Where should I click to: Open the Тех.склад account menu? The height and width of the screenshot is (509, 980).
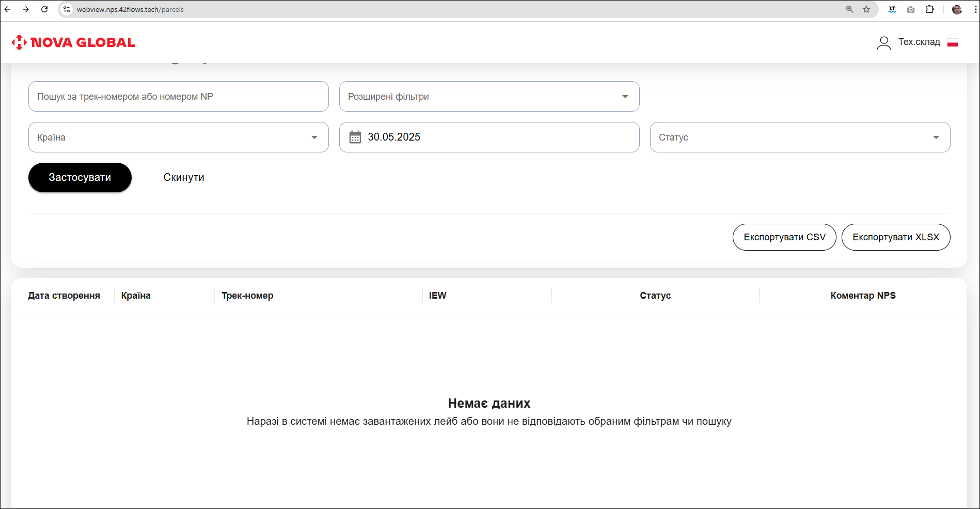click(x=919, y=42)
